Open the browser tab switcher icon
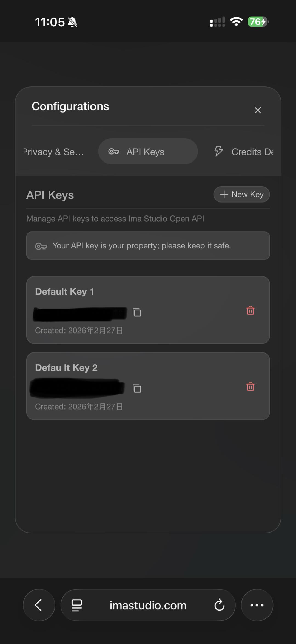Image resolution: width=296 pixels, height=644 pixels. (x=76, y=605)
